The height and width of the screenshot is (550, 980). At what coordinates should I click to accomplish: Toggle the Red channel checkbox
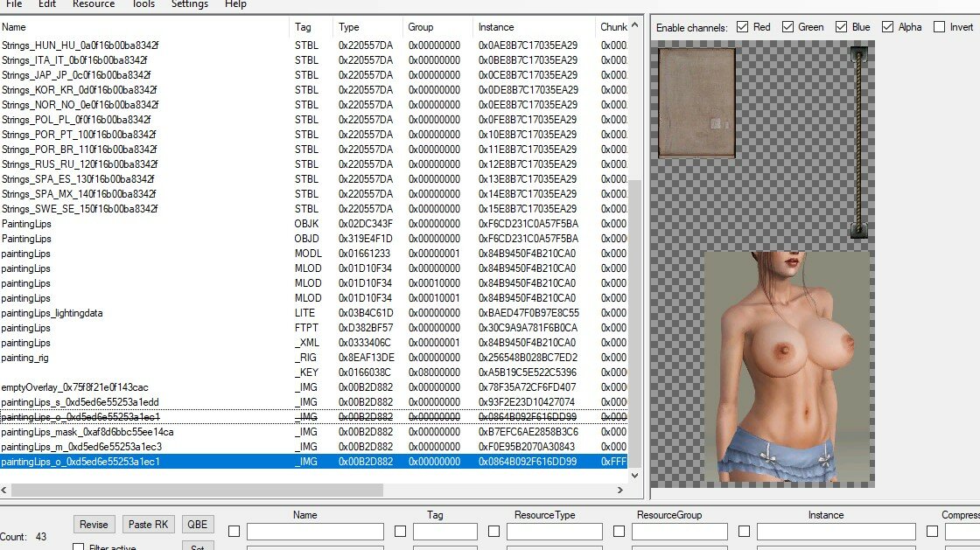(x=743, y=27)
